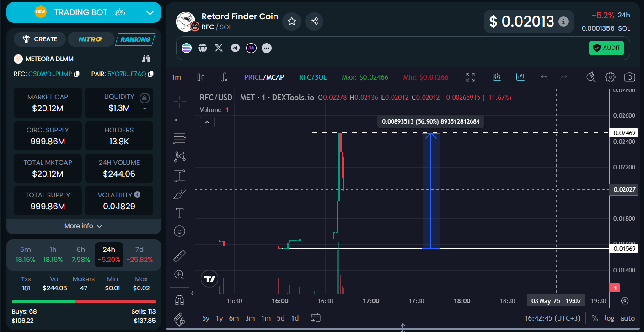644x332 pixels.
Task: Click the CREATE button
Action: tap(40, 39)
